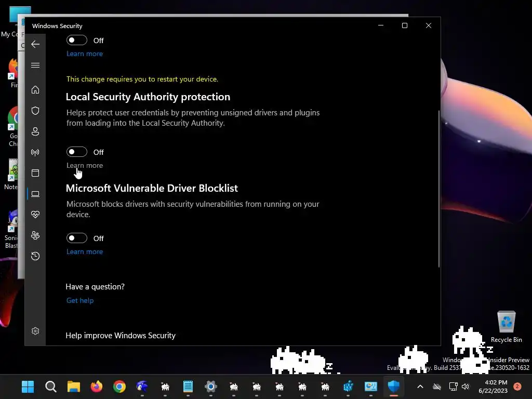Click the Windows Security vertical scrollbar
Screen dimensions: 532x399
coord(438,189)
